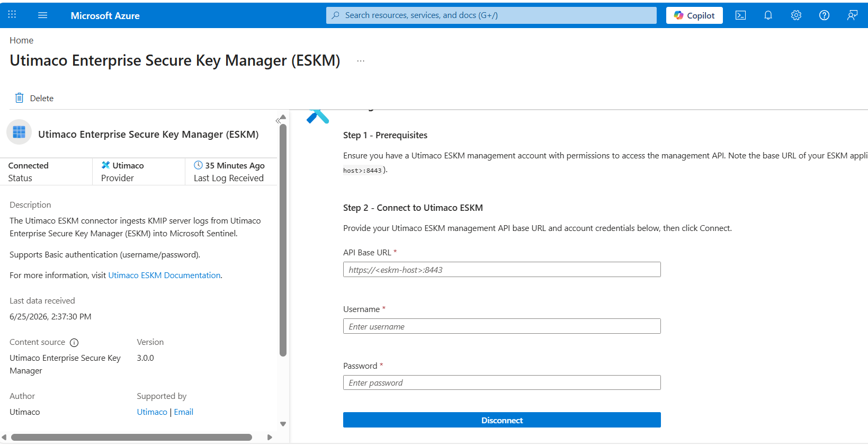Click the version value 3.0.0
This screenshot has width=868, height=445.
click(x=145, y=358)
